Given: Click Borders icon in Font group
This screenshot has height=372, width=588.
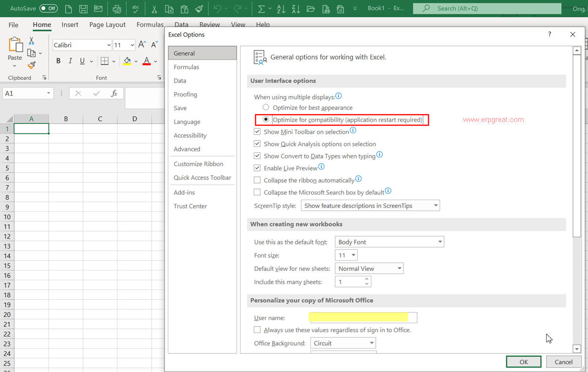Looking at the screenshot, I should coord(104,61).
